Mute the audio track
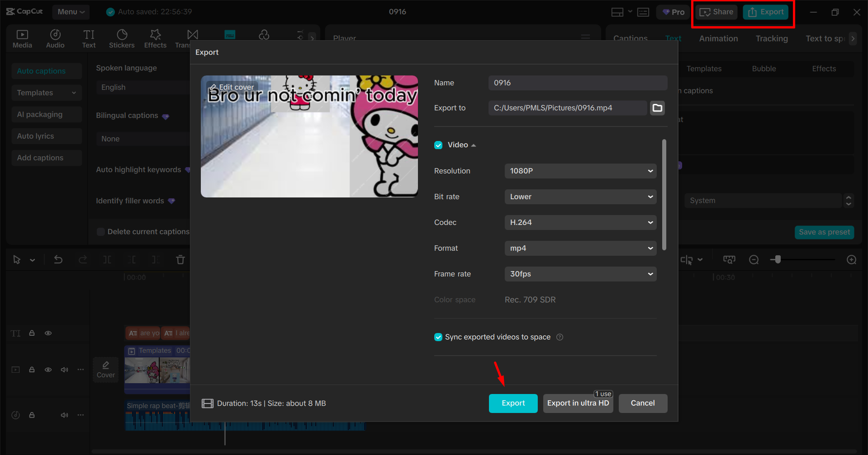Viewport: 868px width, 455px height. (x=64, y=415)
